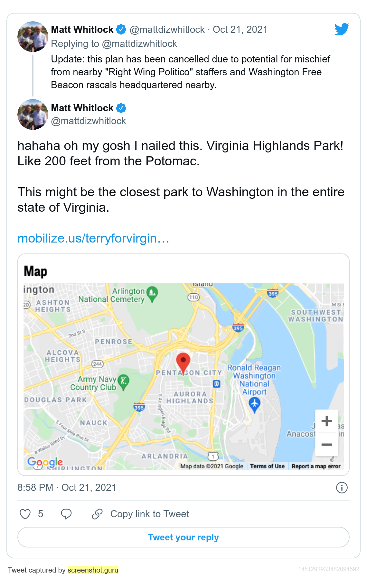Open replies via speech bubble icon
The height and width of the screenshot is (588, 367).
(66, 514)
